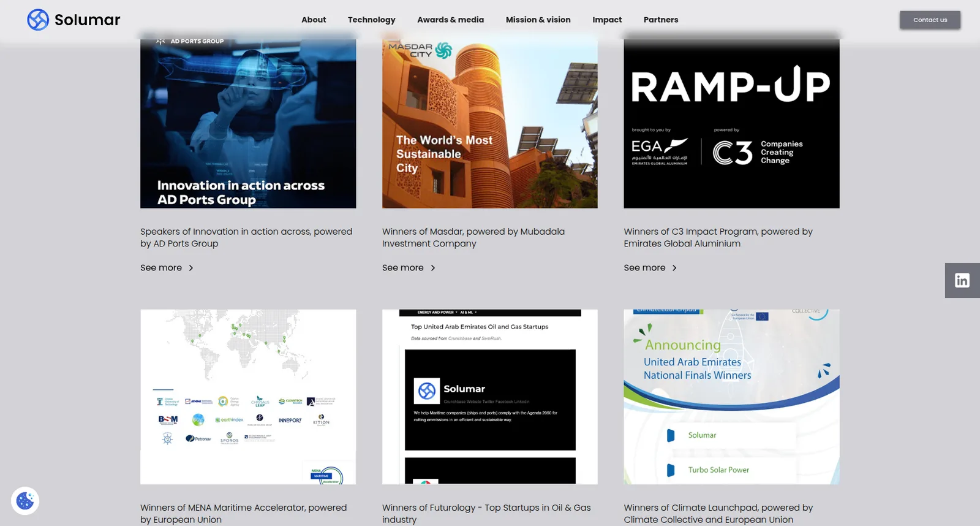980x526 pixels.
Task: Open the Climate Launchpad National Finals image
Action: (731, 397)
